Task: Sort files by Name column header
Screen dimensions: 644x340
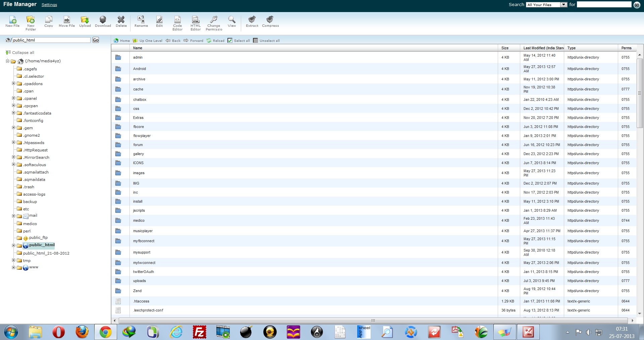Action: click(138, 48)
